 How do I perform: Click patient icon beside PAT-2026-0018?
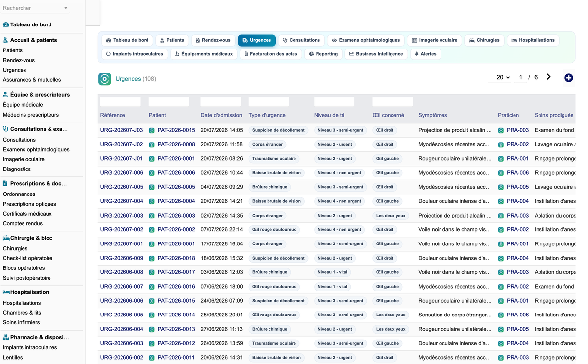tap(152, 259)
